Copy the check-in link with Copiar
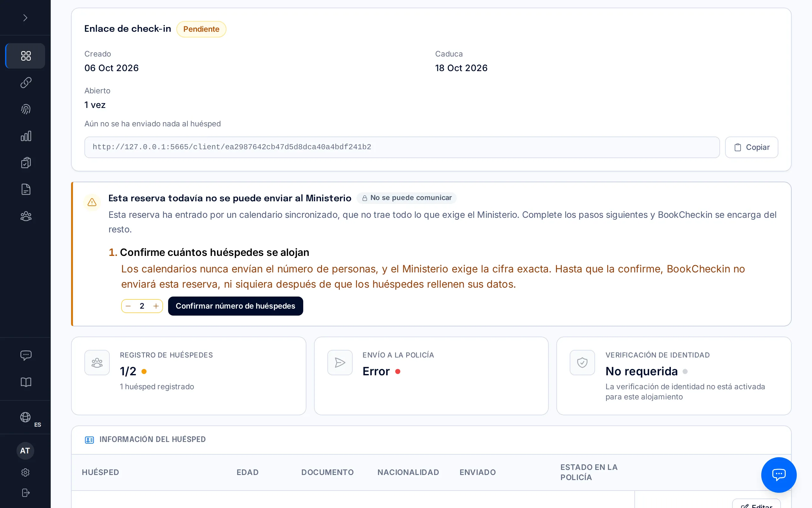This screenshot has height=508, width=812. click(751, 147)
